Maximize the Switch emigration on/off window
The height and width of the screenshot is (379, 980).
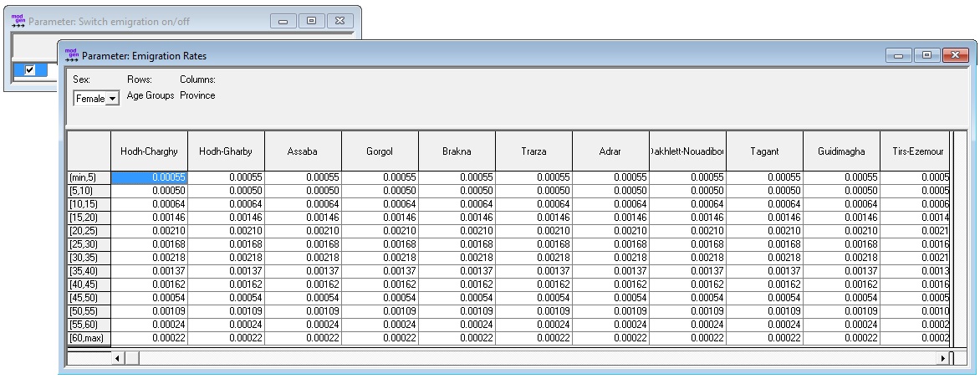(x=311, y=19)
